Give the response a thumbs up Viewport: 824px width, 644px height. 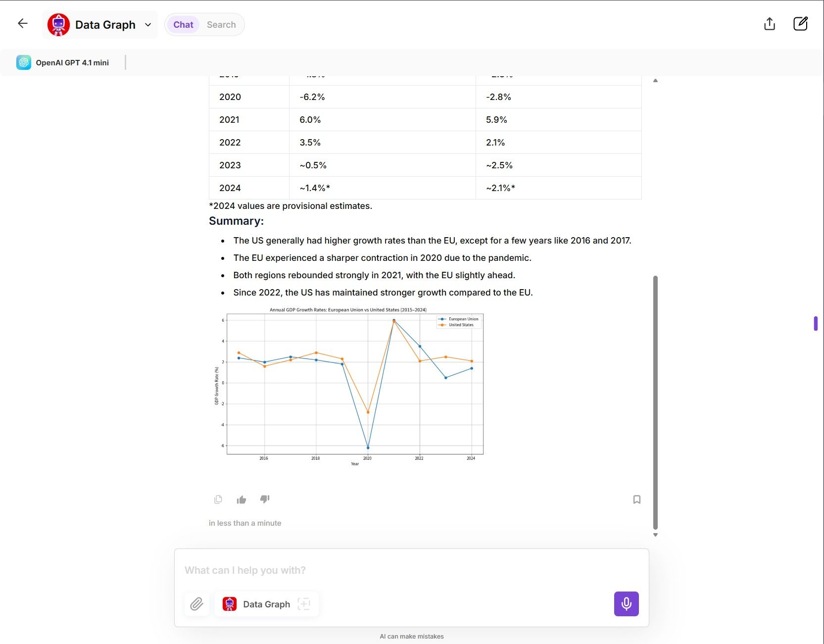tap(242, 499)
